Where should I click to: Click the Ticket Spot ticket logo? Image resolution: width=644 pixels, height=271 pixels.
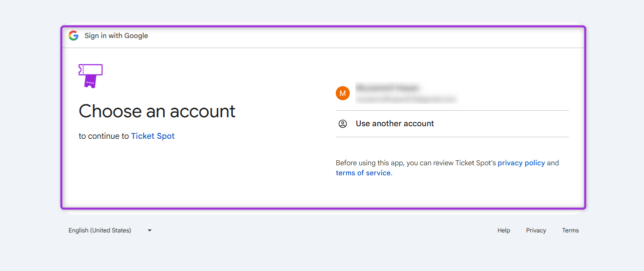pos(91,76)
